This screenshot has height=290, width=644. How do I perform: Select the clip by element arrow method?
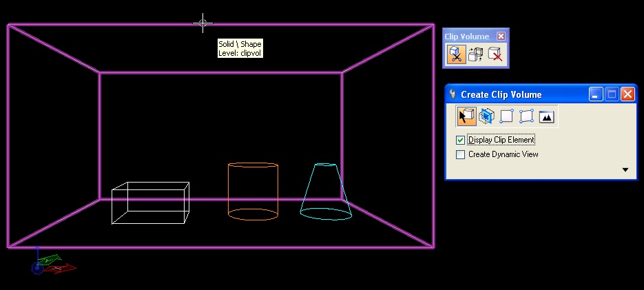(466, 116)
